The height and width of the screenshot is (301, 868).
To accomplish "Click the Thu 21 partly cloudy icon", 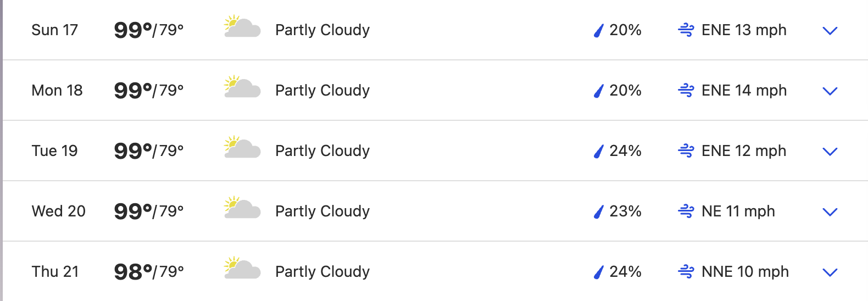I will coord(242,268).
